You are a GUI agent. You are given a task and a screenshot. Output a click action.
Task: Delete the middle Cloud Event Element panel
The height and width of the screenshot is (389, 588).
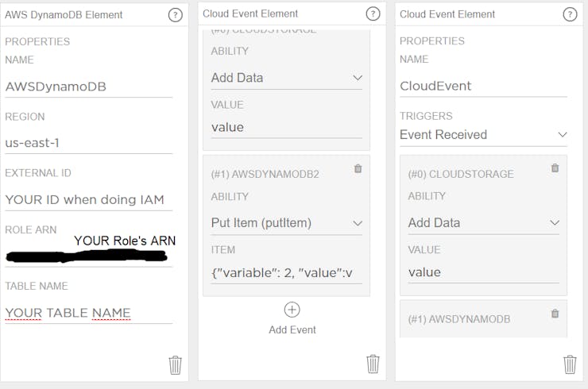(373, 364)
